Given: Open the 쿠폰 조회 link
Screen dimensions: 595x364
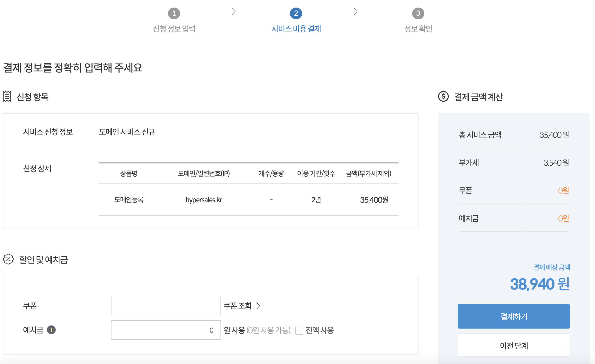Looking at the screenshot, I should pyautogui.click(x=238, y=306).
